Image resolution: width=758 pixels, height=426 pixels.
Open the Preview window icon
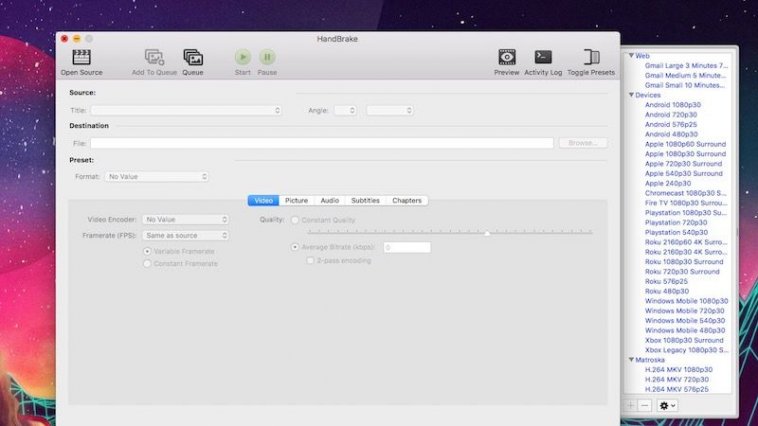[507, 58]
